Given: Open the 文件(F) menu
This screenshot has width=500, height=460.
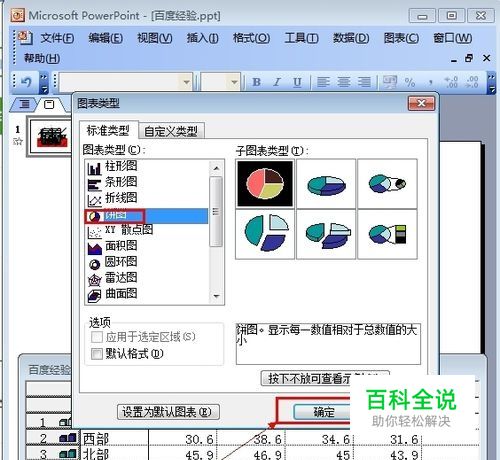Looking at the screenshot, I should click(x=57, y=38).
